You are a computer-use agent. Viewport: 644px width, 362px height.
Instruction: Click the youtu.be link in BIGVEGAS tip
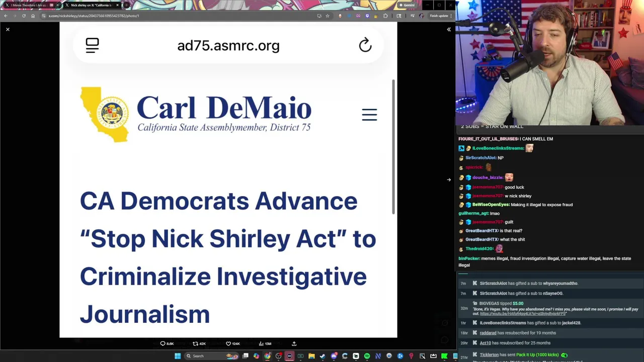pyautogui.click(x=523, y=314)
